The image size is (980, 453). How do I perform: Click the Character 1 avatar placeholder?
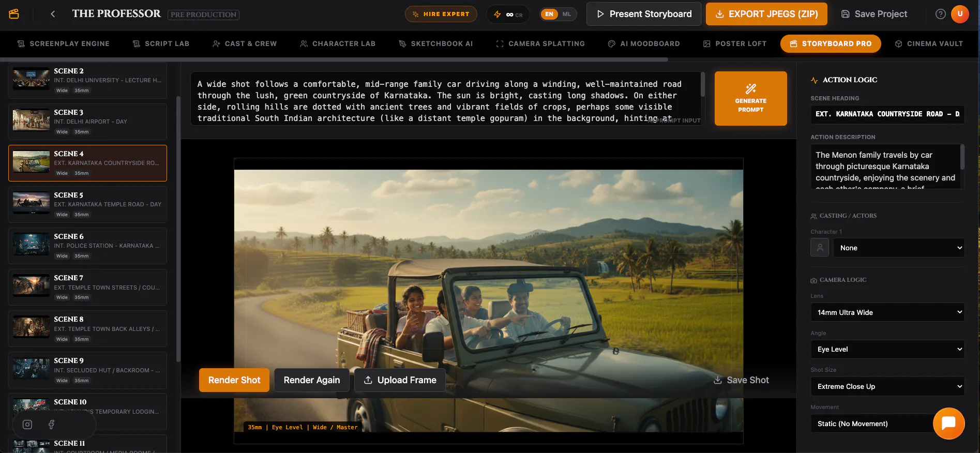pyautogui.click(x=820, y=248)
